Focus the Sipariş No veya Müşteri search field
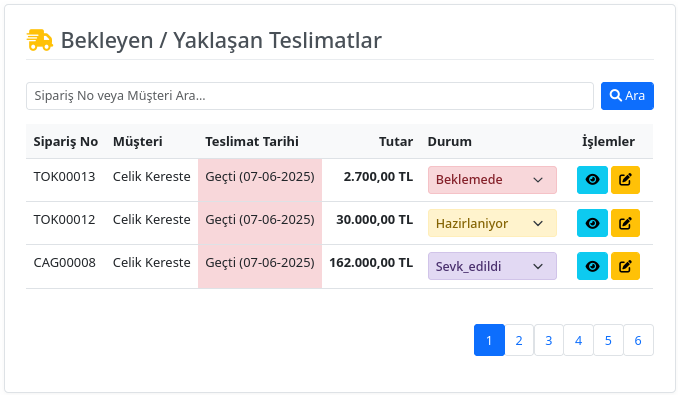This screenshot has width=678, height=395. [x=310, y=96]
